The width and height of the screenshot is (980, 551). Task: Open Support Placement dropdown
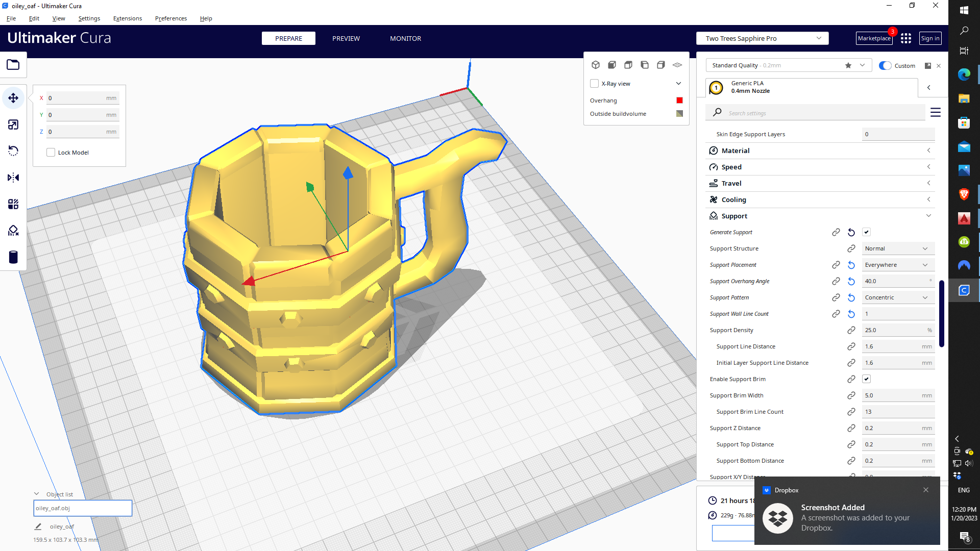click(x=898, y=265)
